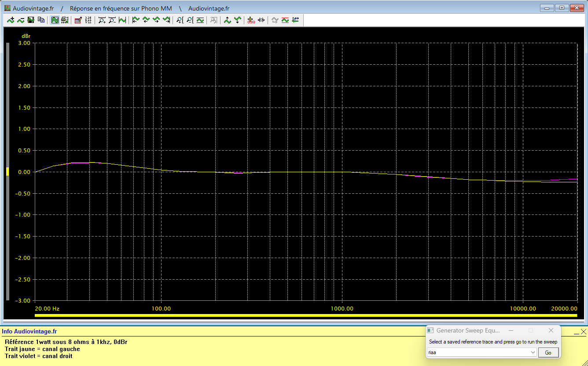The height and width of the screenshot is (366, 588).
Task: Click the Info Audiovintage.fr panel header
Action: click(29, 331)
